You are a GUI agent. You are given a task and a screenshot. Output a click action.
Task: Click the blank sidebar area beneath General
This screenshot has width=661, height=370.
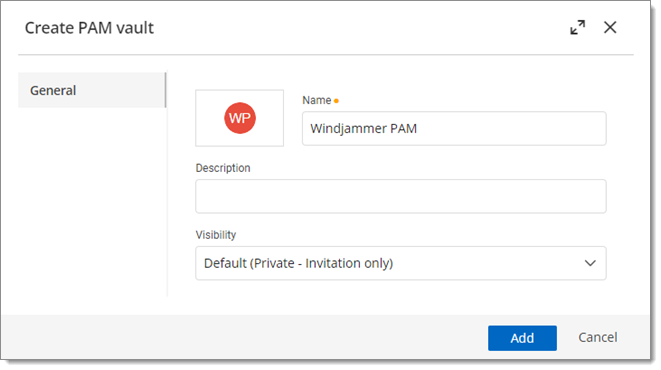pos(92,202)
